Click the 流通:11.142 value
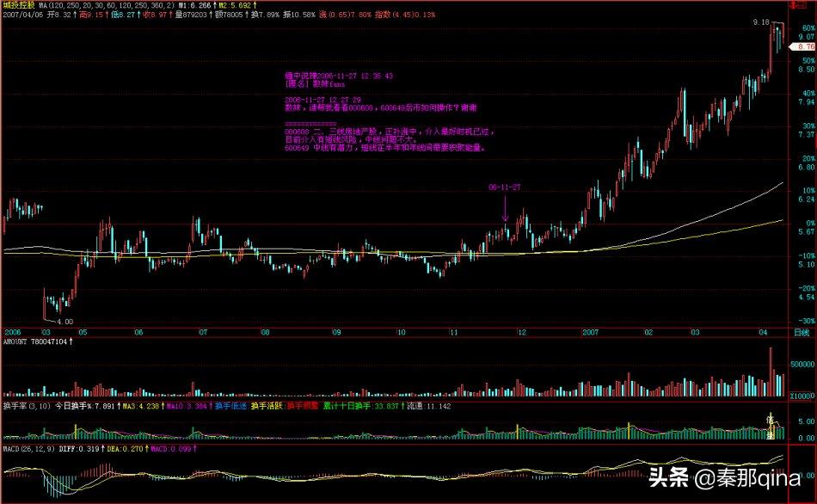The width and height of the screenshot is (817, 504). click(429, 406)
